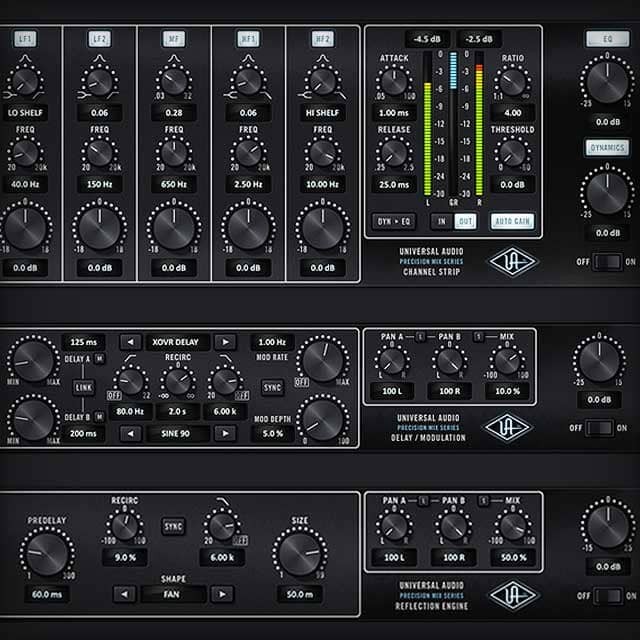Toggle the HF1 band enable button
The height and width of the screenshot is (640, 640).
click(248, 39)
